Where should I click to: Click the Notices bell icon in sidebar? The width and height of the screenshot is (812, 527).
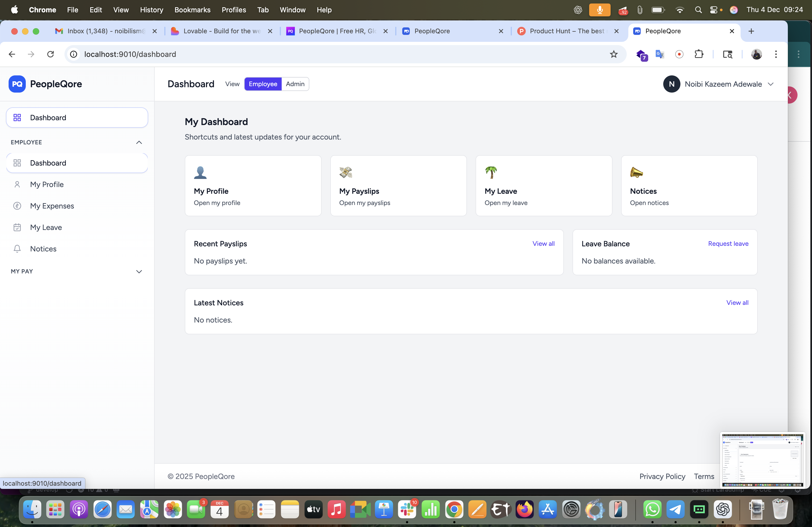pos(17,249)
